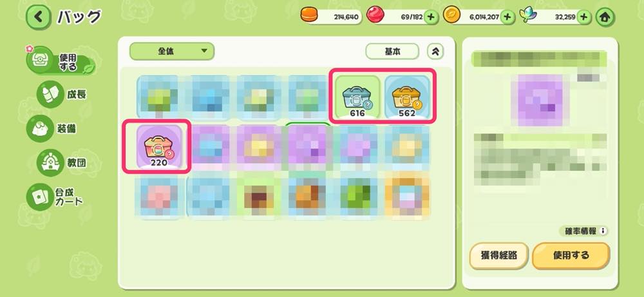The width and height of the screenshot is (644, 297).
Task: Select the teal toolbox item numbered 616
Action: [357, 97]
